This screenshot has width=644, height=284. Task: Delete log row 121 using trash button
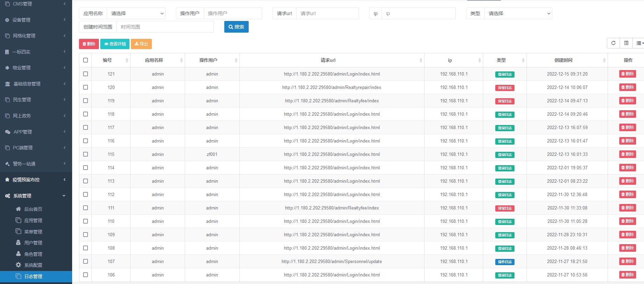pyautogui.click(x=628, y=74)
